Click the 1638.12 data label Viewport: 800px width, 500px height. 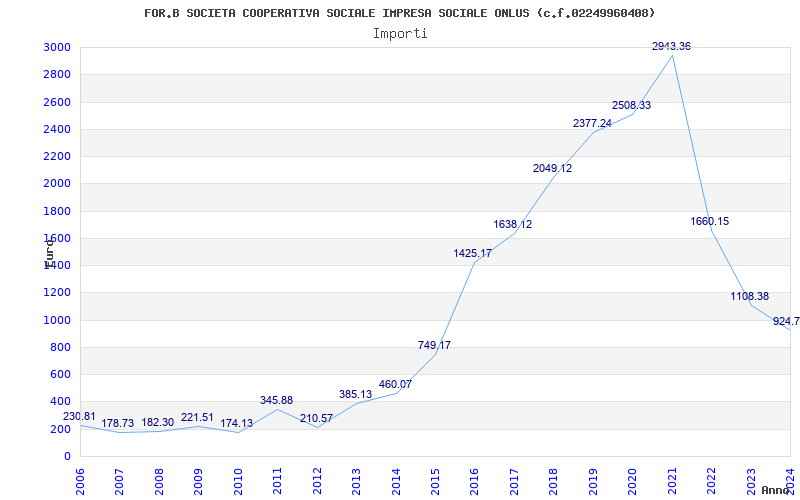click(x=512, y=224)
